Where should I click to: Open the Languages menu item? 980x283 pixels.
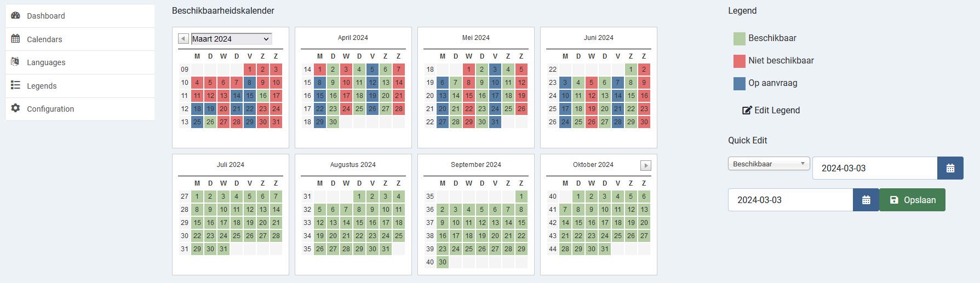[46, 62]
